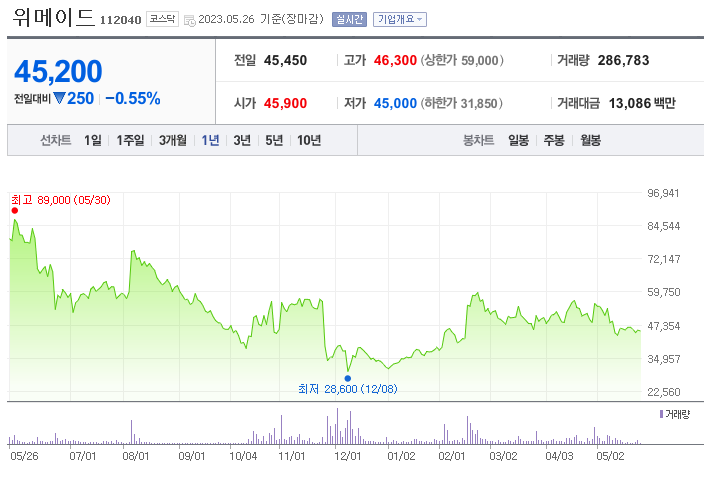Click the 12/01 date axis label
Viewport: 704px width, 480px height.
pos(348,456)
